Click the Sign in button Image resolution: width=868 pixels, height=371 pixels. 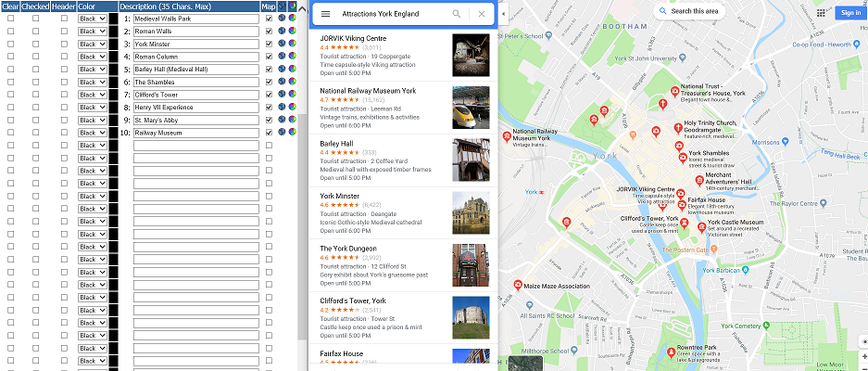pyautogui.click(x=850, y=13)
